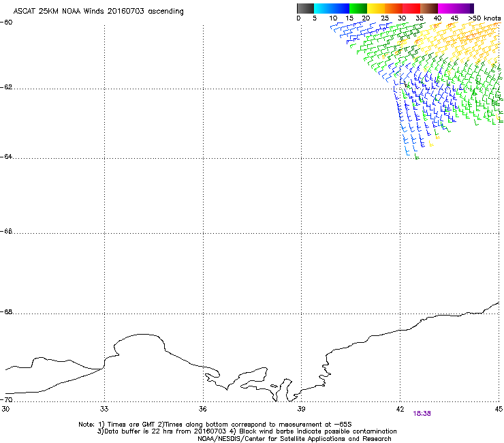Click the '-68' latitude axis label

tap(6, 312)
